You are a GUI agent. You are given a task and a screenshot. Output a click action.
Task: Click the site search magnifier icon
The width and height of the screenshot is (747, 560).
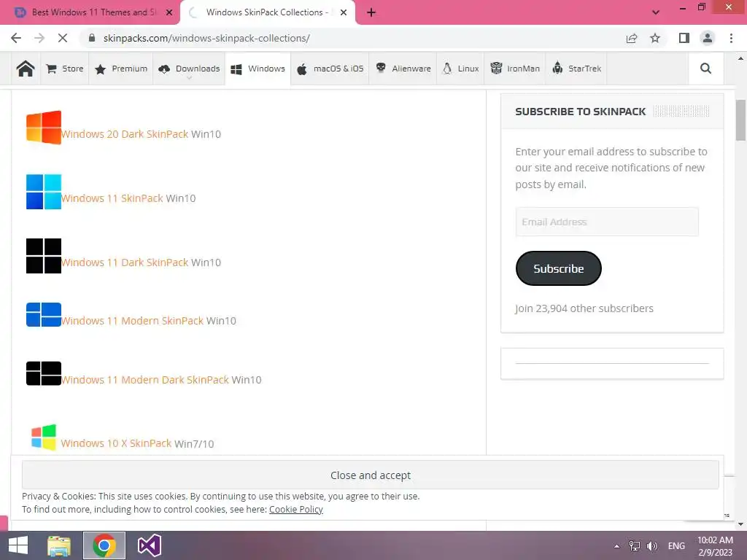[705, 69]
